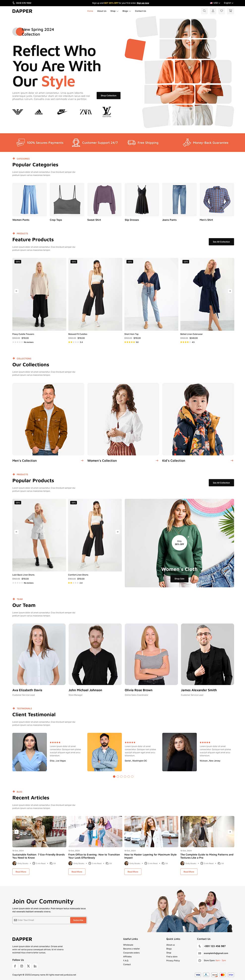The image size is (245, 980).
Task: Go to About Us in navigation
Action: click(x=102, y=11)
